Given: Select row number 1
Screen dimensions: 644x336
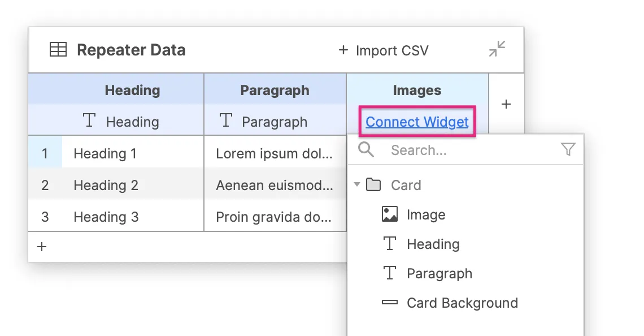Looking at the screenshot, I should coord(45,153).
